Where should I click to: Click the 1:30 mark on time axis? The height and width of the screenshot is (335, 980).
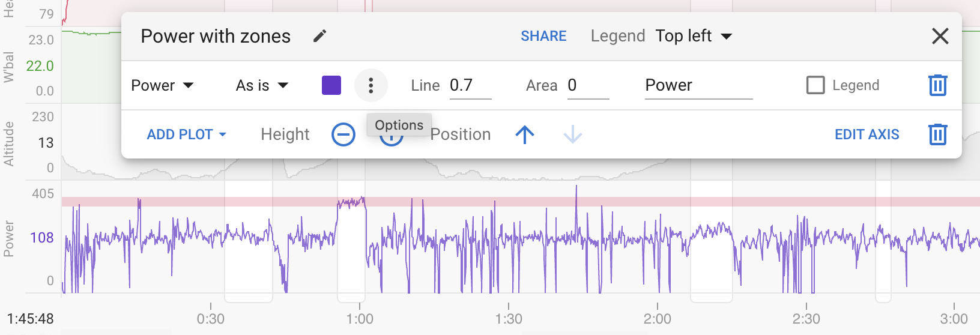[x=509, y=318]
